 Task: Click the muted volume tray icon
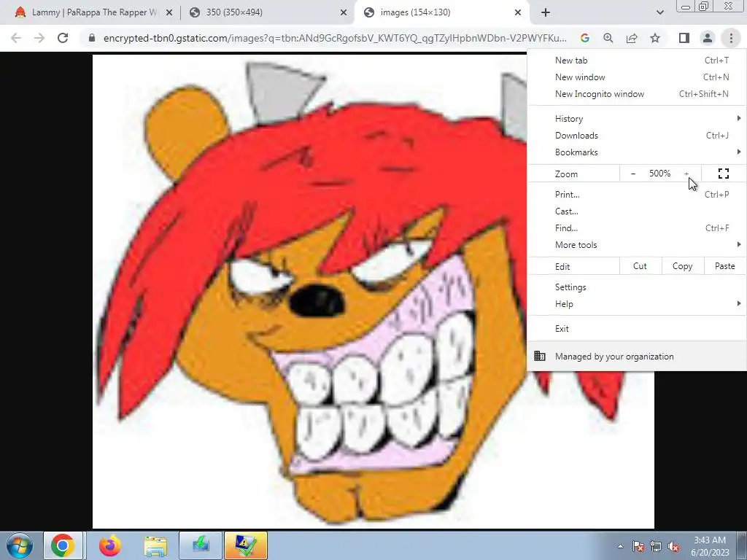[x=673, y=546]
